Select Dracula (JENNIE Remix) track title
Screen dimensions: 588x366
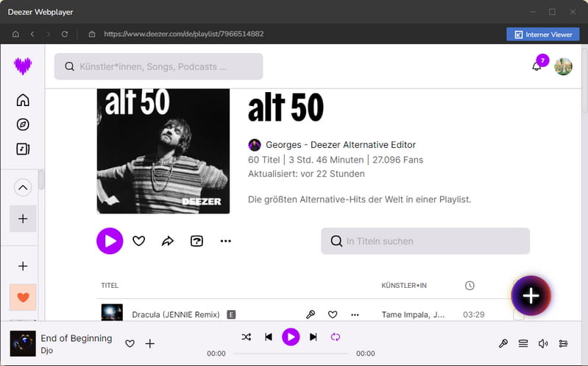tap(176, 314)
